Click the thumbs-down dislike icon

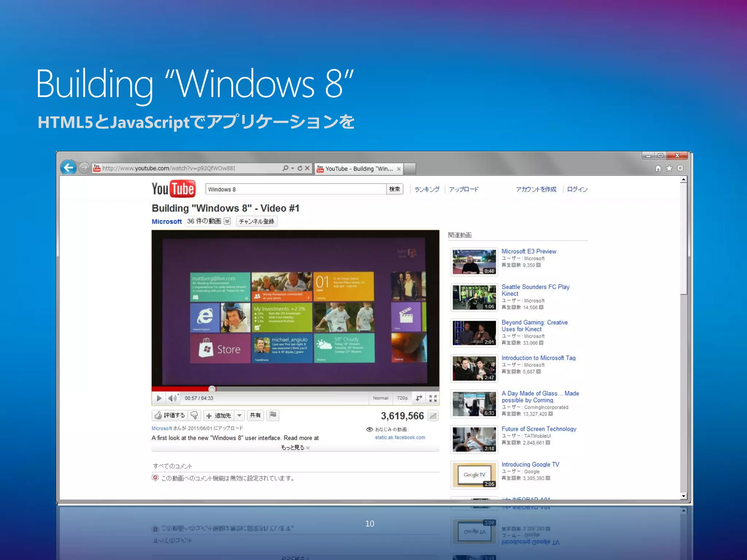point(194,415)
